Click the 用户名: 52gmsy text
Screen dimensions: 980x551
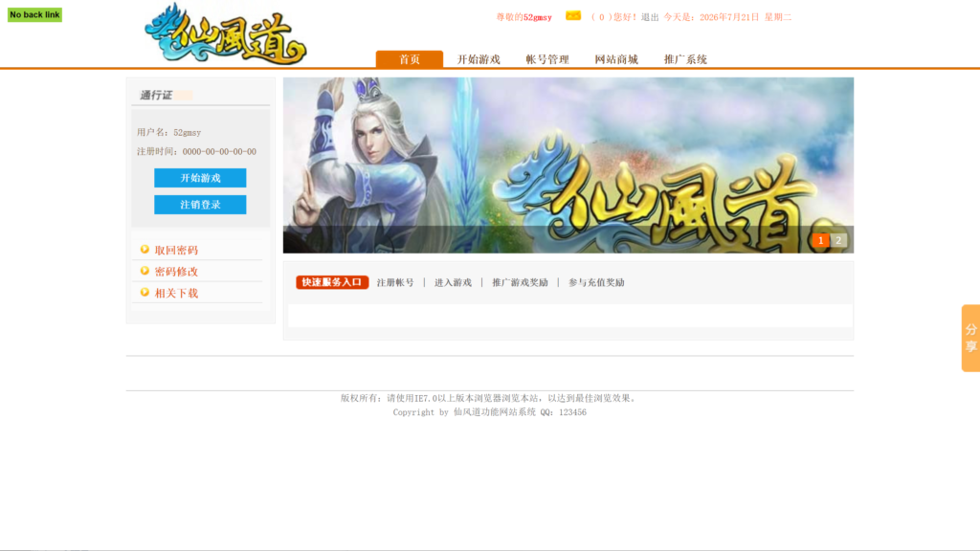168,132
